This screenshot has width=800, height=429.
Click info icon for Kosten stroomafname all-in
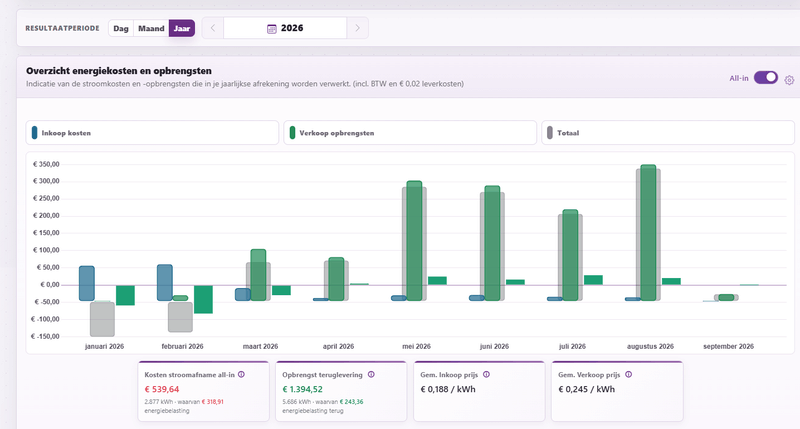[x=241, y=374]
